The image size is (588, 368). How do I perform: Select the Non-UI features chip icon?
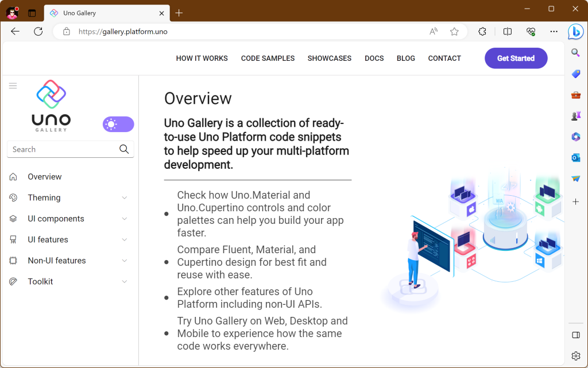[x=14, y=260]
